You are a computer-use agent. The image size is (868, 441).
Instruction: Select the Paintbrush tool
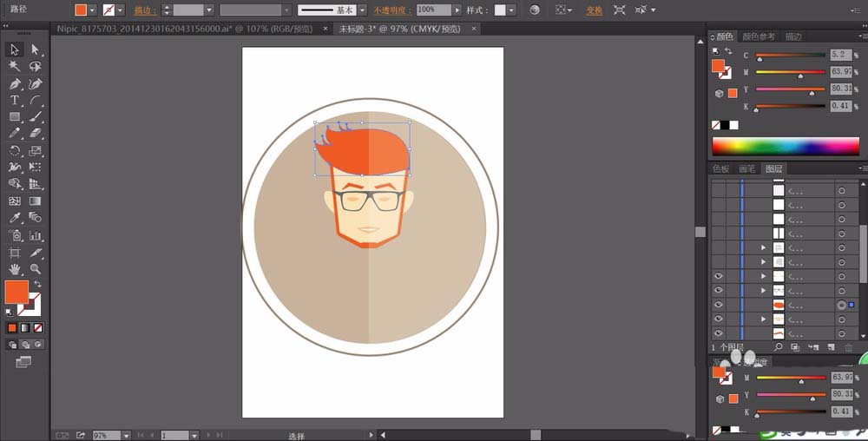point(35,116)
